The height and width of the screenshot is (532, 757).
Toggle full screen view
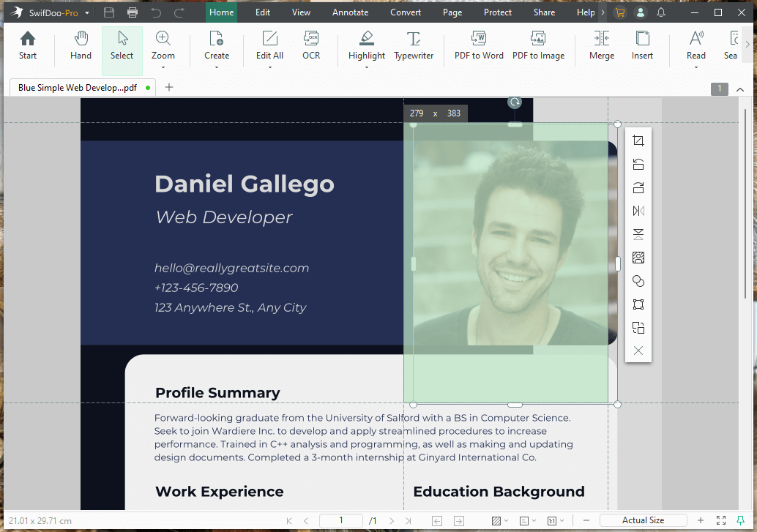[720, 520]
